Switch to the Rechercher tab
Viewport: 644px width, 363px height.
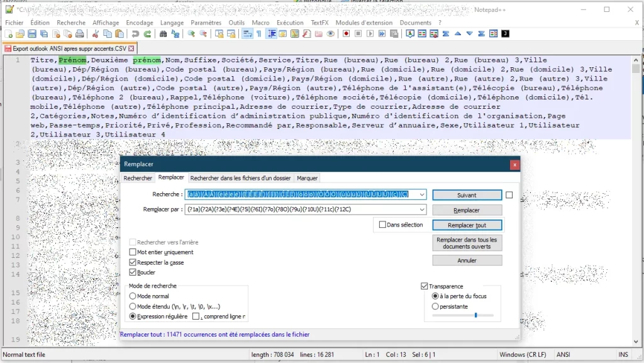138,178
